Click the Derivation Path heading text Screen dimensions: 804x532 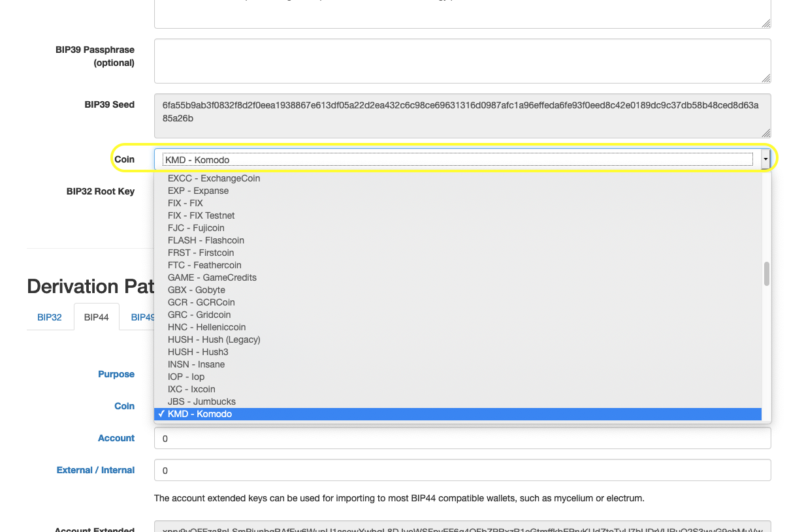[x=90, y=287]
